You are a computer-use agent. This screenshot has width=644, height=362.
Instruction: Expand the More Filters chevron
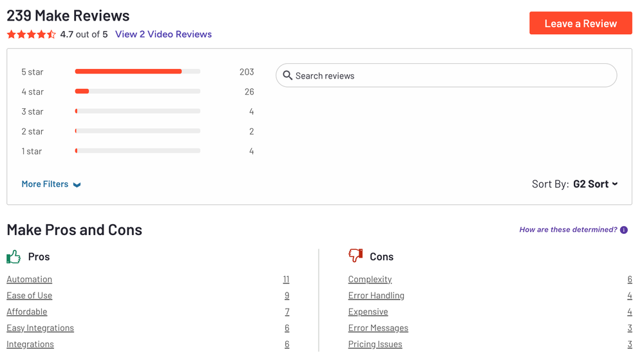pos(77,185)
